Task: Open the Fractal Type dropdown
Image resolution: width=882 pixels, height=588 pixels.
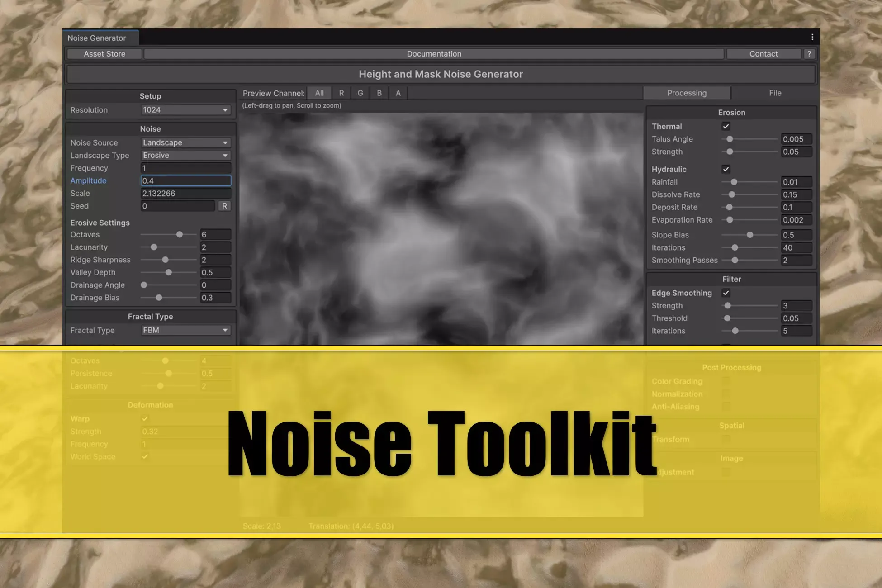Action: coord(185,330)
